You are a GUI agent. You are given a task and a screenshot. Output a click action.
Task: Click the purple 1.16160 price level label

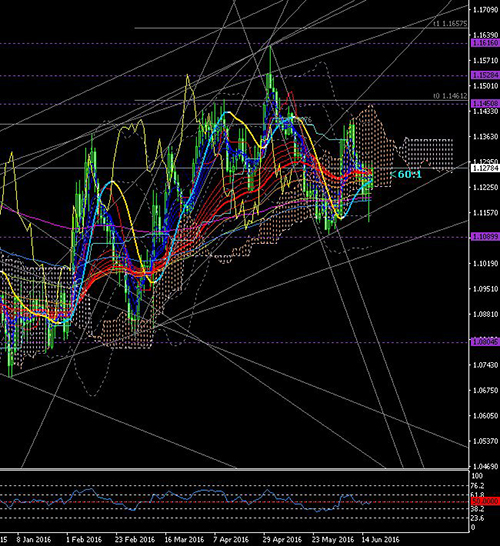[485, 43]
